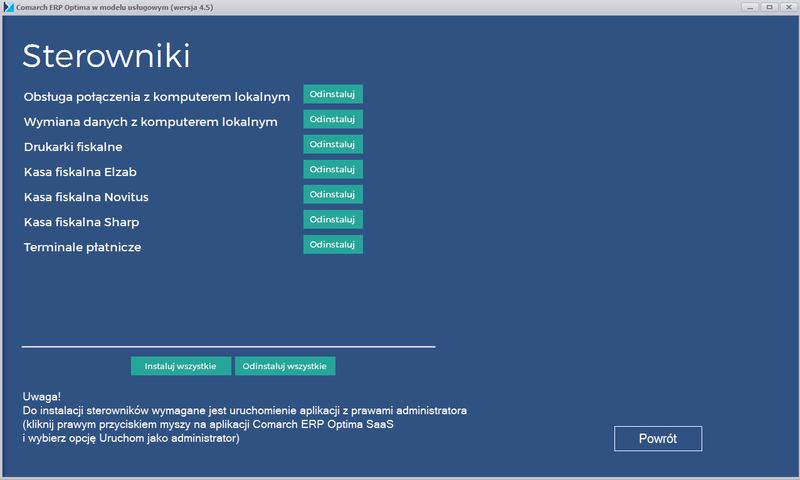800x480 pixels.
Task: Click Odinstaluj next to Kasa fiskalna Elzab
Action: pos(333,169)
